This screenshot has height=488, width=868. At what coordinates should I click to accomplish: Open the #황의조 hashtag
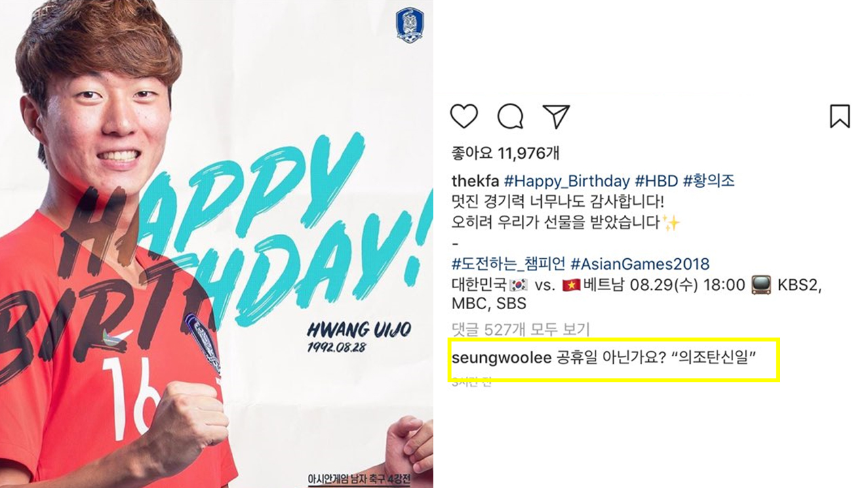(x=709, y=181)
